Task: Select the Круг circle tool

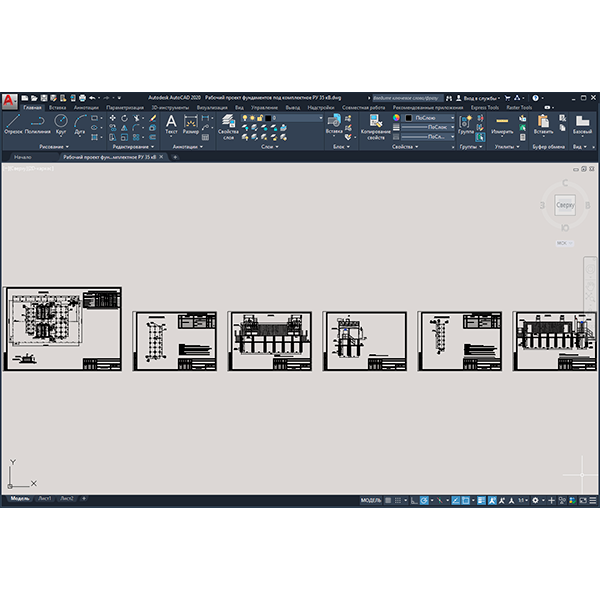Action: 61,124
